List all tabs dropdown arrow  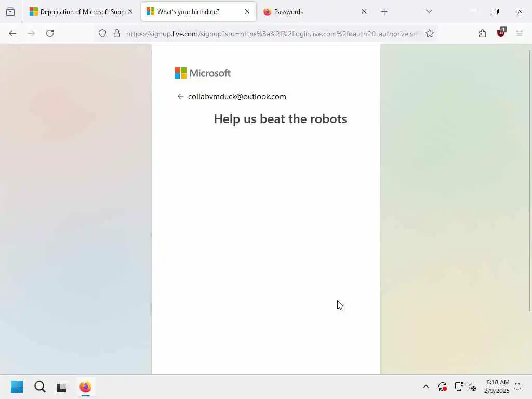click(429, 11)
